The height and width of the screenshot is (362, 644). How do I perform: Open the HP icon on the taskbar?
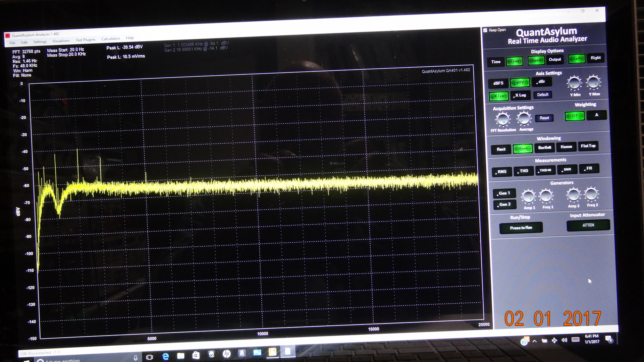coord(226,354)
